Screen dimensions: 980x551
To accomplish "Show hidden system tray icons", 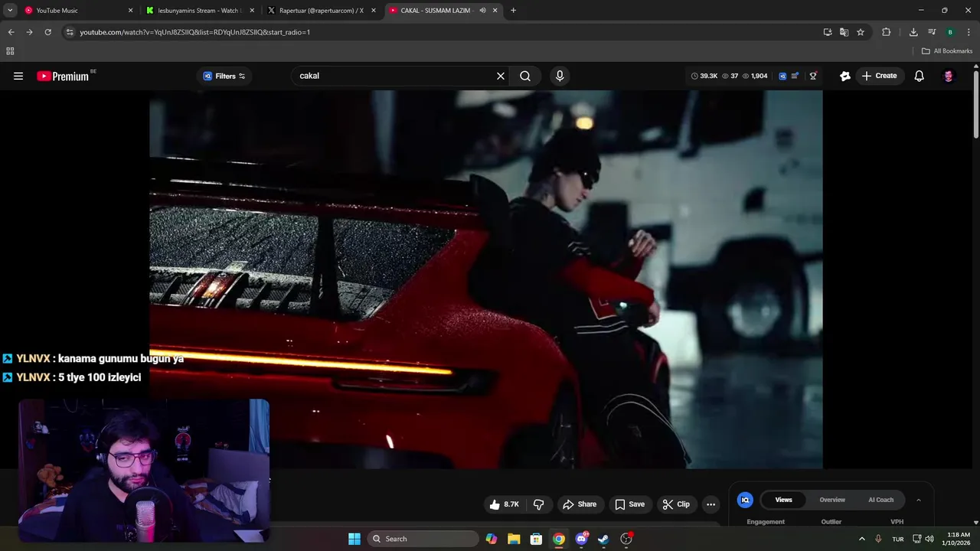I will (x=861, y=539).
